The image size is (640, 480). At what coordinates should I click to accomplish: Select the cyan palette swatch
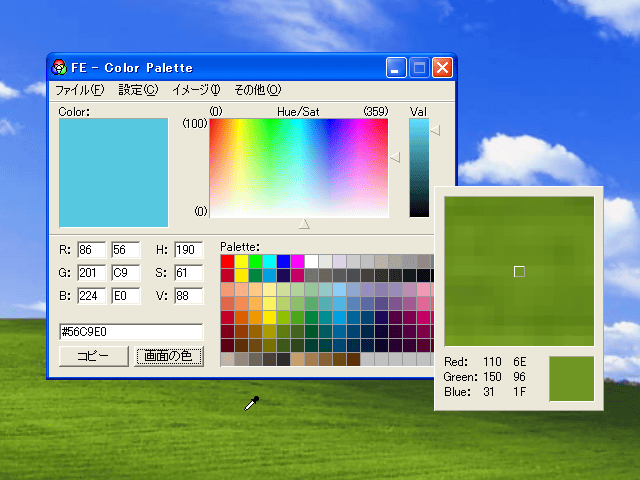coord(269,261)
